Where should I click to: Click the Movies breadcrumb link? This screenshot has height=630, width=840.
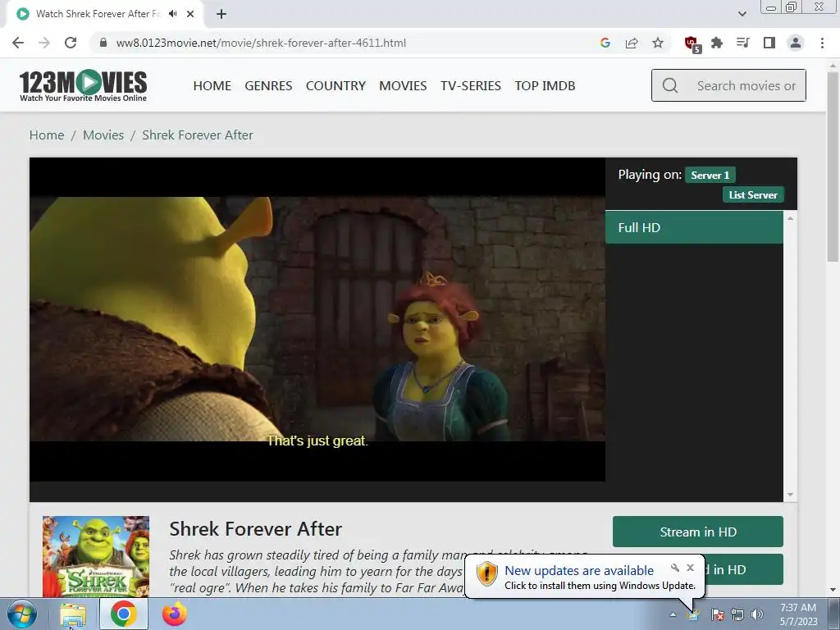[x=103, y=135]
